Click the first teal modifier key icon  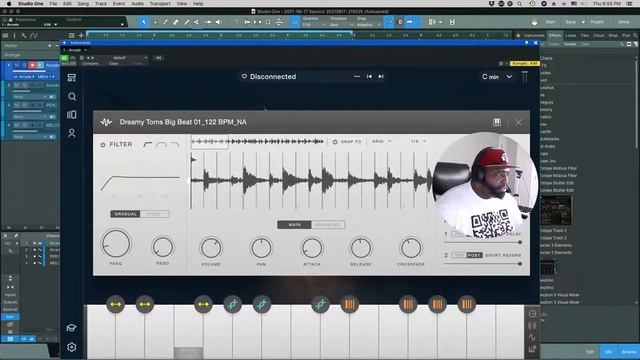(x=233, y=304)
